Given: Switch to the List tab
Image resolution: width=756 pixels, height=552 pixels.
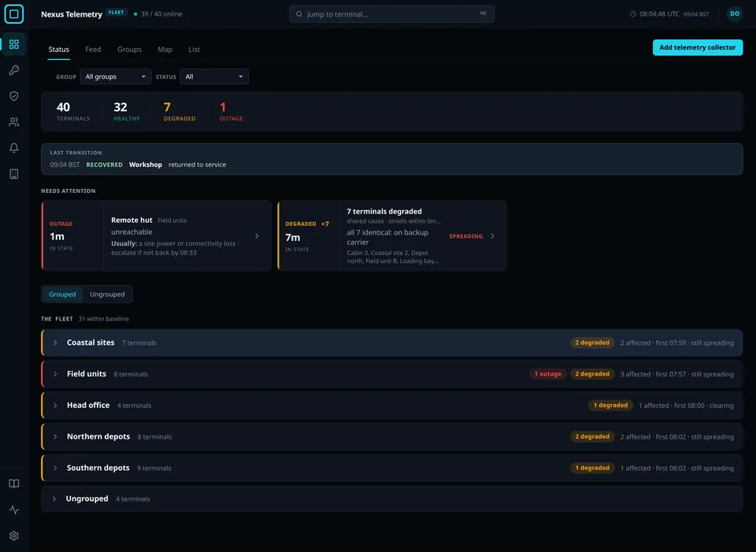Looking at the screenshot, I should [x=194, y=49].
